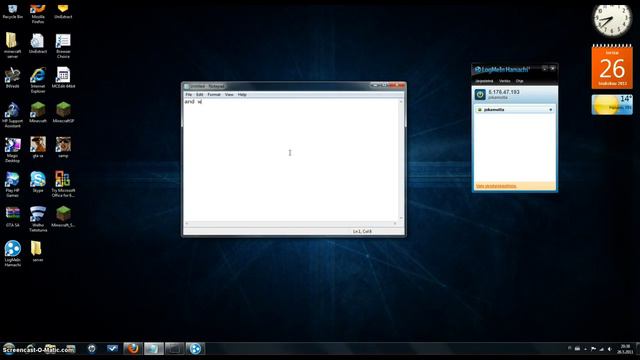This screenshot has height=360, width=640.
Task: Click the Hamachi IP address 5.176.47.193
Action: click(504, 92)
